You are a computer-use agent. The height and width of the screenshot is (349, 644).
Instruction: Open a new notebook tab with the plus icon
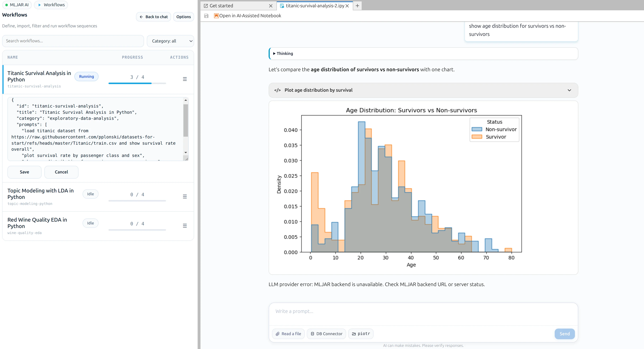pos(357,6)
